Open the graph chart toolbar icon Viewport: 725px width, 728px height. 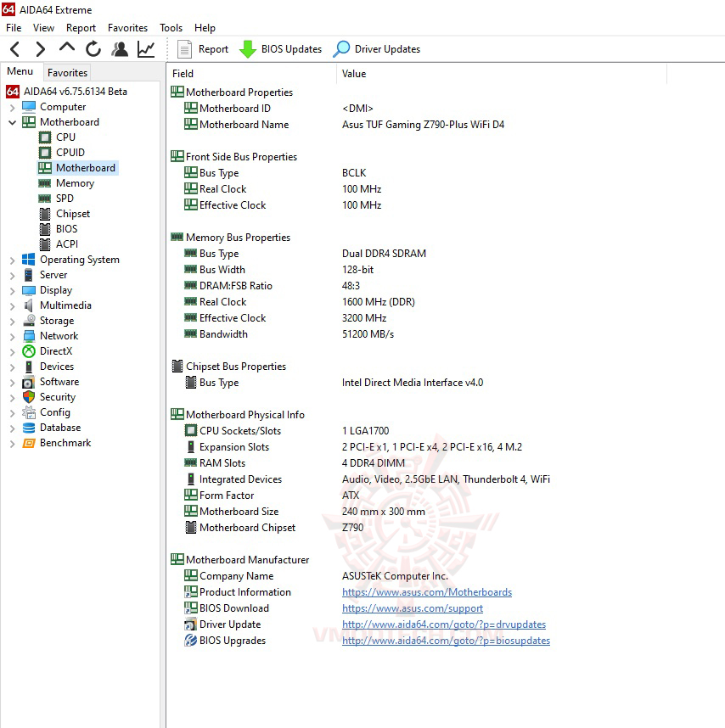click(x=146, y=48)
